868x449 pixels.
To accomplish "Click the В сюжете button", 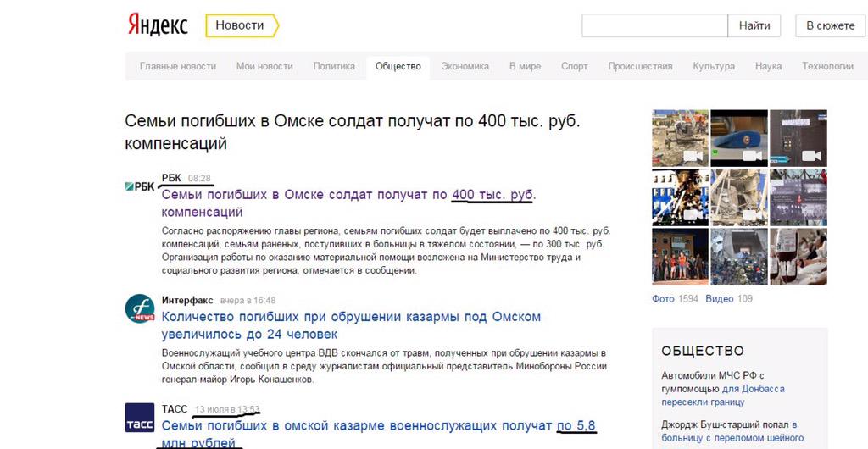I will pos(830,25).
